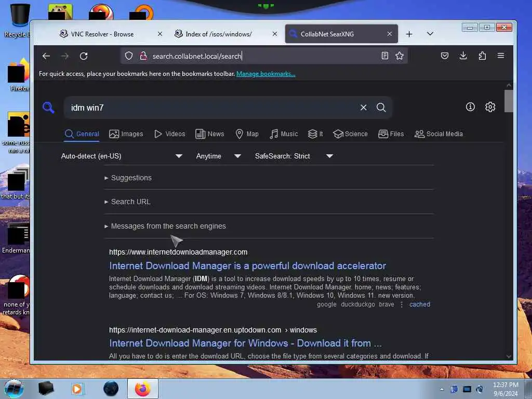Image resolution: width=532 pixels, height=399 pixels.
Task: Click the internetdownloadmanager.com result URL
Action: pos(178,252)
